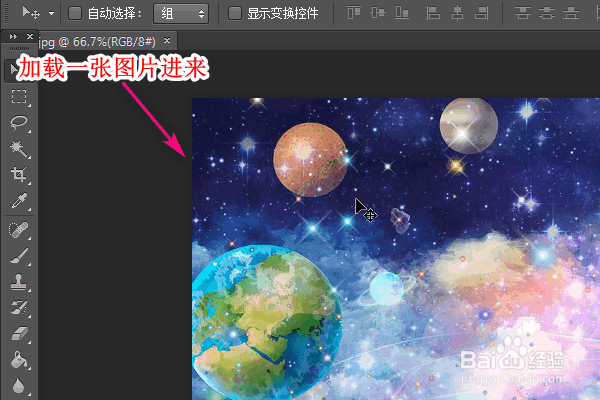This screenshot has width=600, height=400.
Task: Open the 组 auto-select dropdown
Action: click(181, 14)
